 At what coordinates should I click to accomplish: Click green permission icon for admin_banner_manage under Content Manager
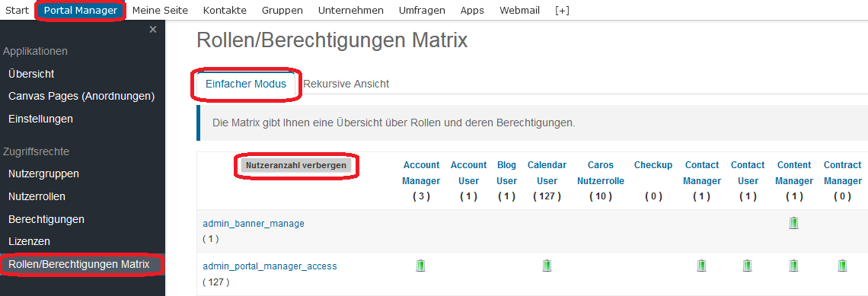pos(794,223)
